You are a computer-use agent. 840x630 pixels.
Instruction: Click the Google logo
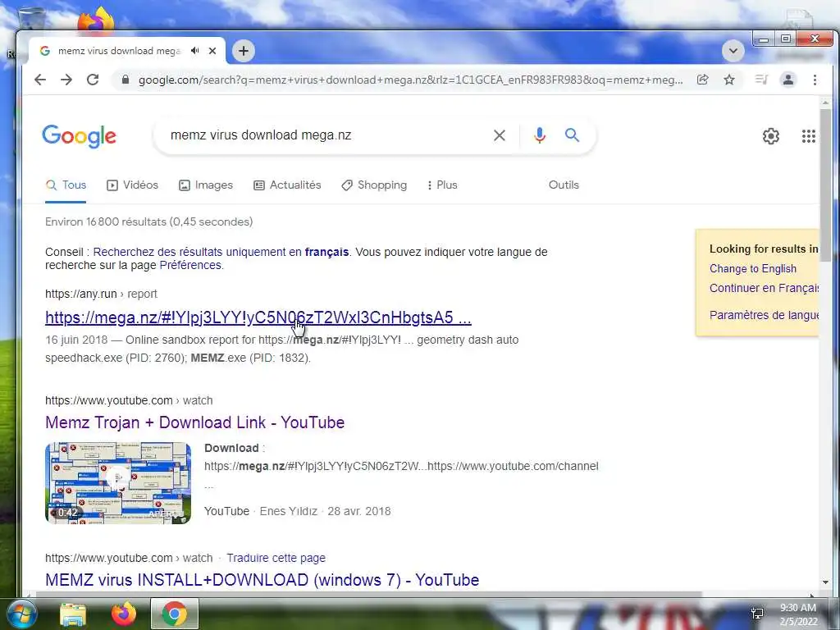tap(80, 136)
